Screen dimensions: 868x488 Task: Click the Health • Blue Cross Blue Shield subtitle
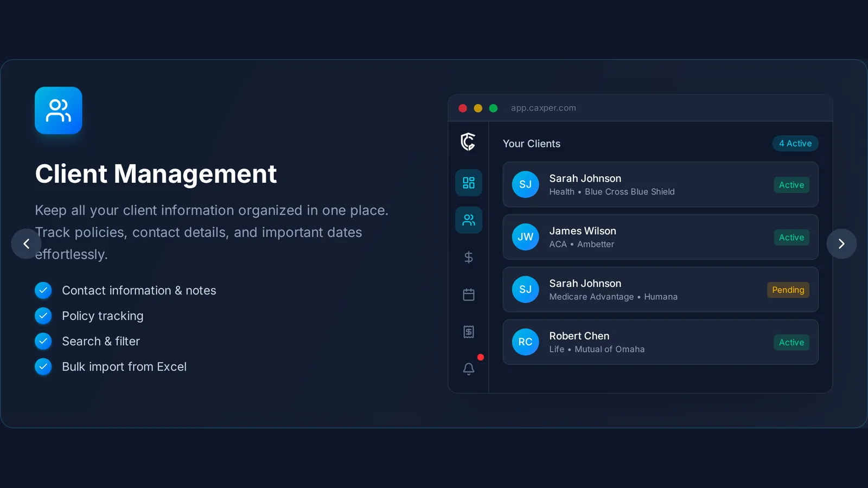click(x=612, y=192)
